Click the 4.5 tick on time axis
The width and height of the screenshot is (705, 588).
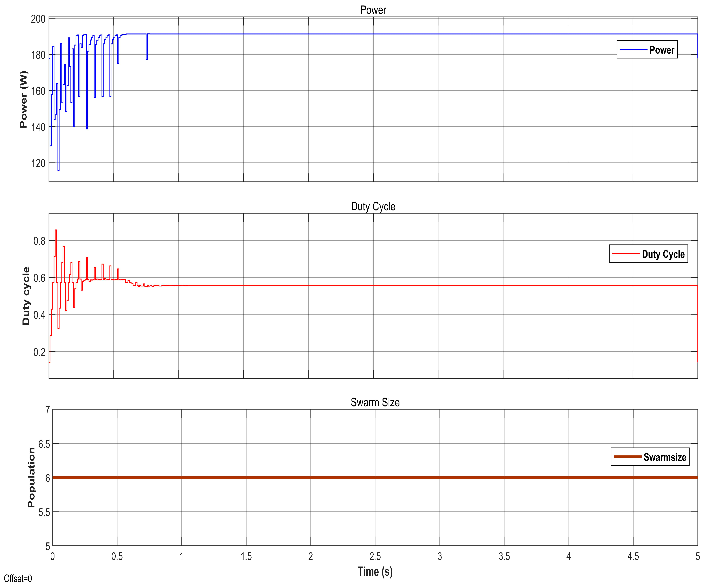pyautogui.click(x=633, y=556)
